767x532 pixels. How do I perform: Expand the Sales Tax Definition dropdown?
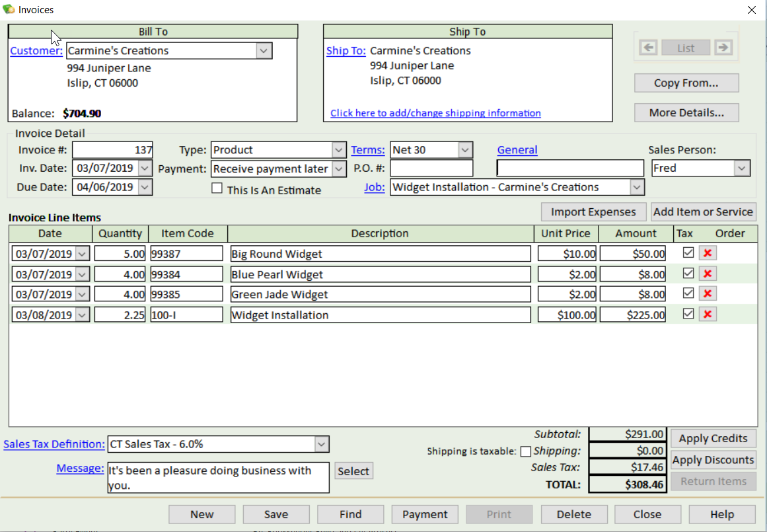[x=321, y=444]
